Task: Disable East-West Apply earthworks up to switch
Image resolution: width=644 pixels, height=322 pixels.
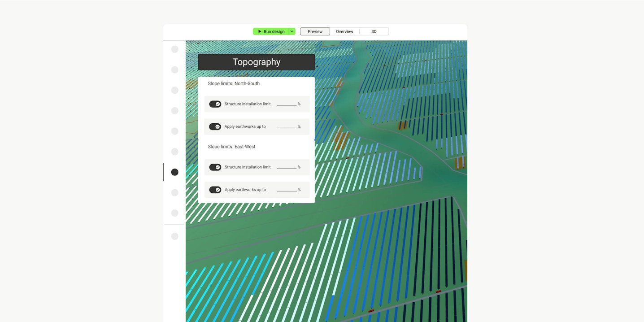Action: (215, 190)
